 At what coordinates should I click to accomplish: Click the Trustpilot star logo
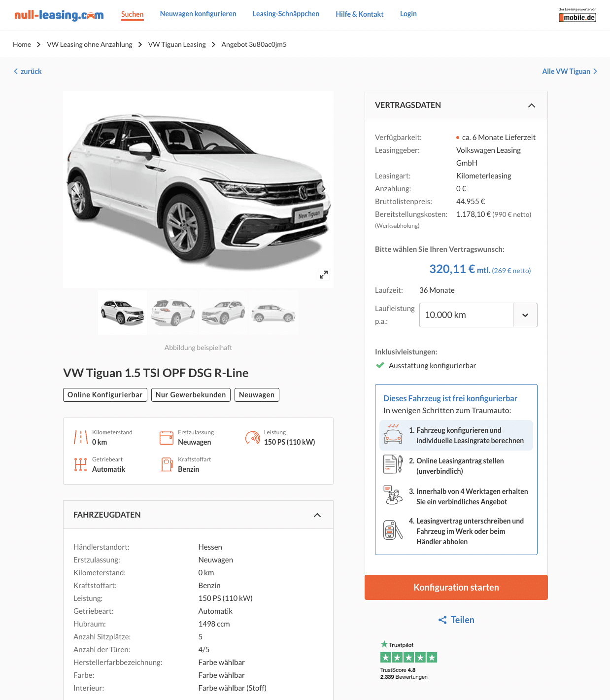(x=384, y=644)
